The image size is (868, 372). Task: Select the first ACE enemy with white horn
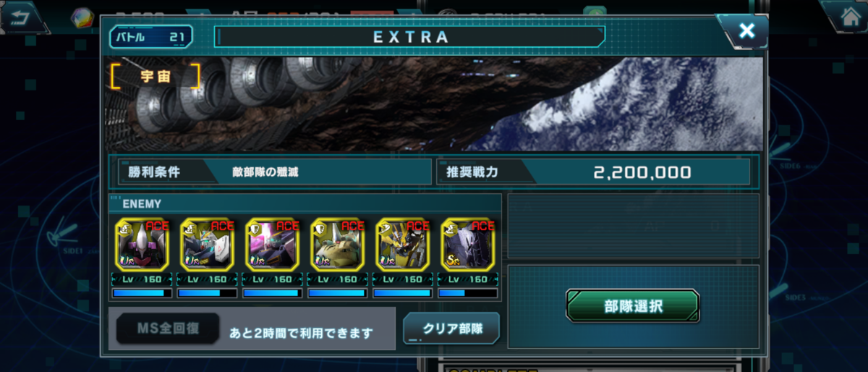click(142, 245)
